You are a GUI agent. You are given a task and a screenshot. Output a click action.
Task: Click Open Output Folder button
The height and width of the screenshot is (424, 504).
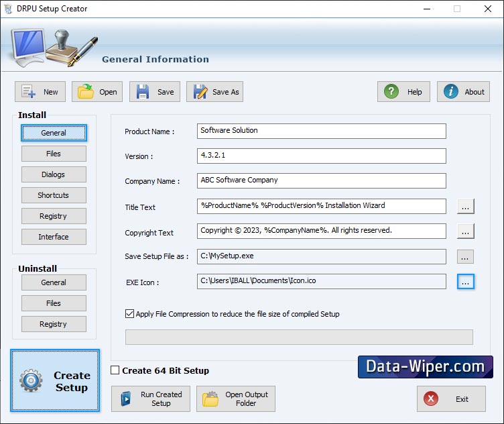click(236, 399)
